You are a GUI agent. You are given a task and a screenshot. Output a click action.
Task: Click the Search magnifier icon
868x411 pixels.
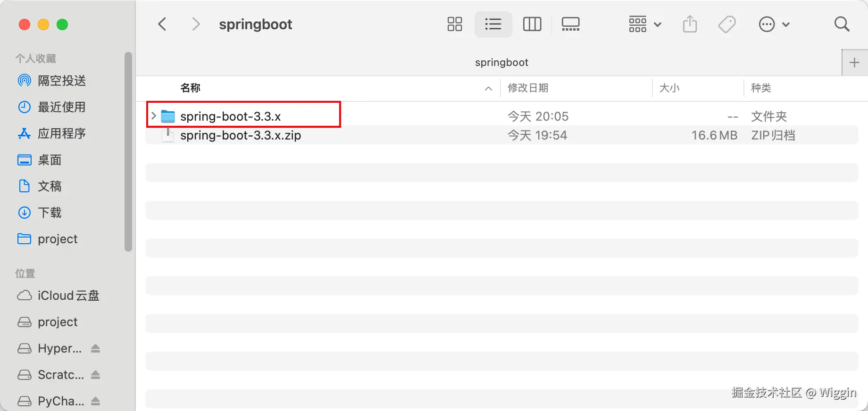(842, 24)
